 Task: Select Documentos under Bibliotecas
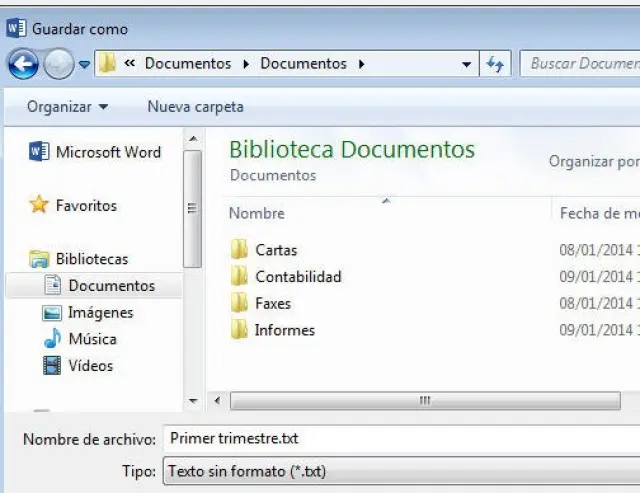(x=110, y=285)
